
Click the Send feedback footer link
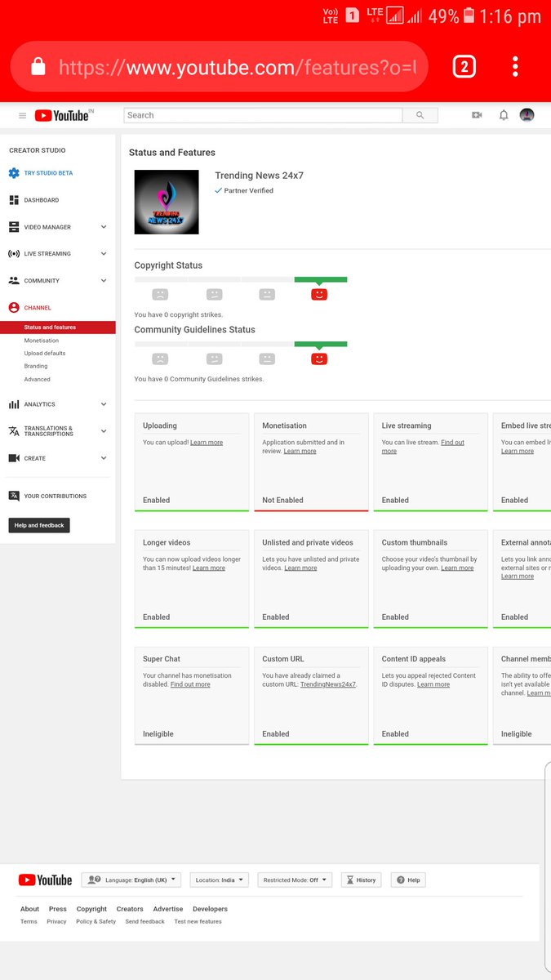144,921
